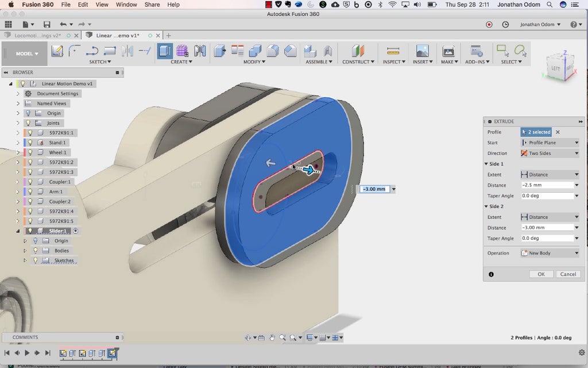Image resolution: width=588 pixels, height=368 pixels.
Task: Toggle the Joints folder visibility bulb
Action: 28,123
